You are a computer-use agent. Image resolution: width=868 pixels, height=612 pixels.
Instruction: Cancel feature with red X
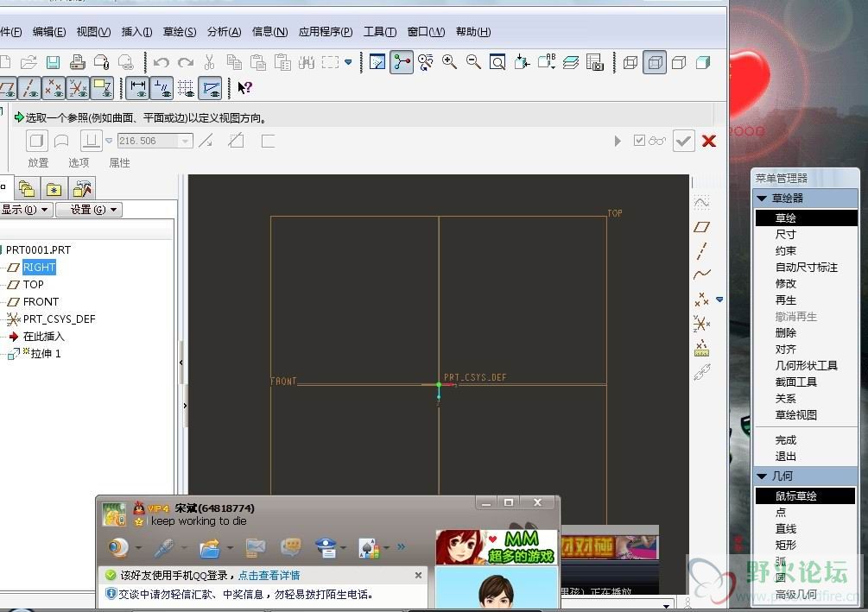point(708,141)
